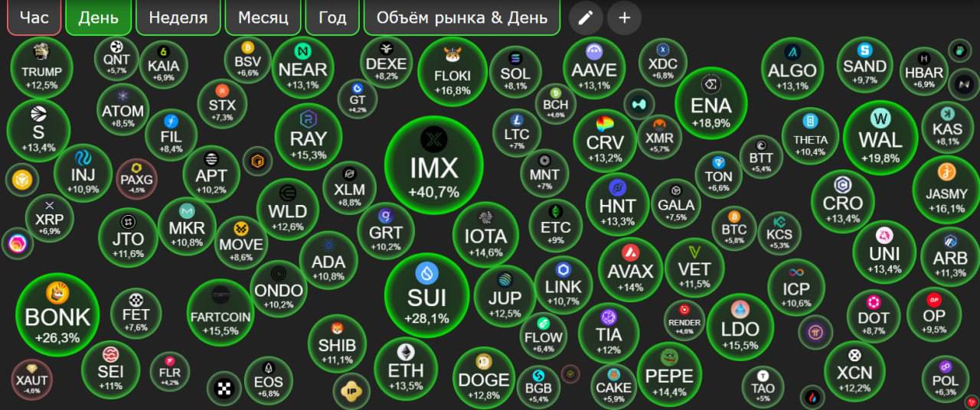Open the OP +9,5% bubble
Screen dimensions: 980x410
(934, 314)
